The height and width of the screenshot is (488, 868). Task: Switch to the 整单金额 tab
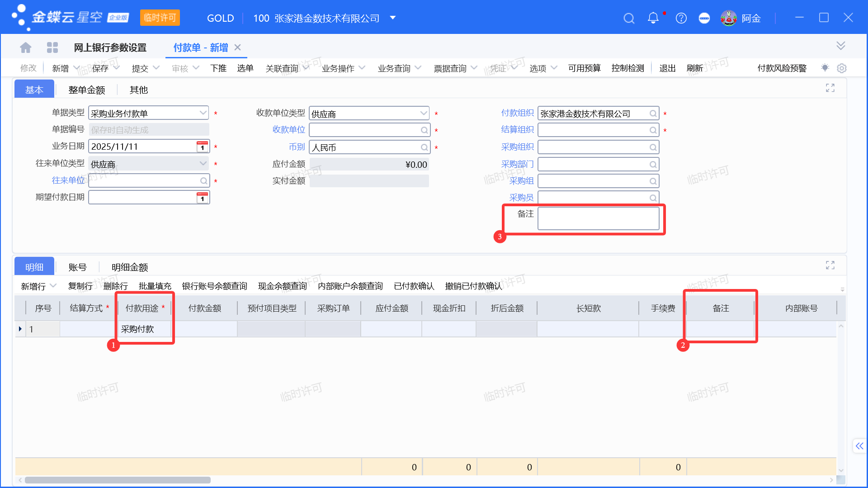pyautogui.click(x=86, y=90)
